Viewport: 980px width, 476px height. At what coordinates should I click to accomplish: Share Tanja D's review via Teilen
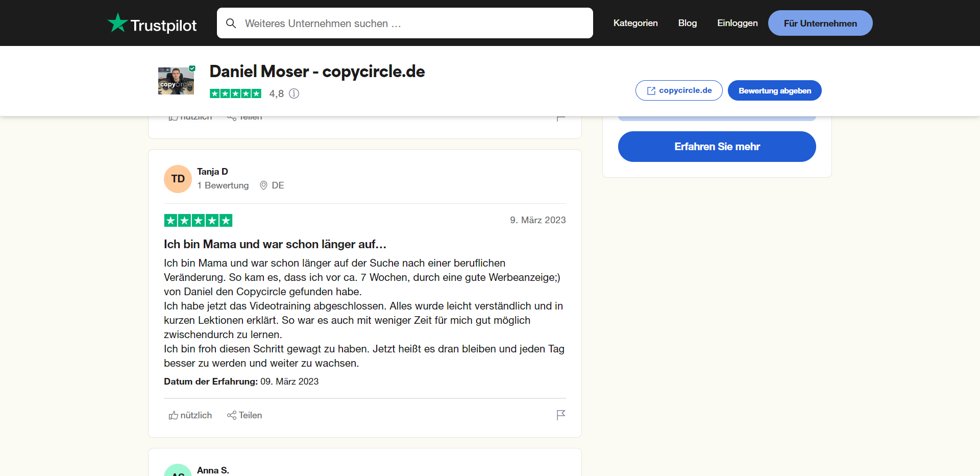[x=244, y=415]
